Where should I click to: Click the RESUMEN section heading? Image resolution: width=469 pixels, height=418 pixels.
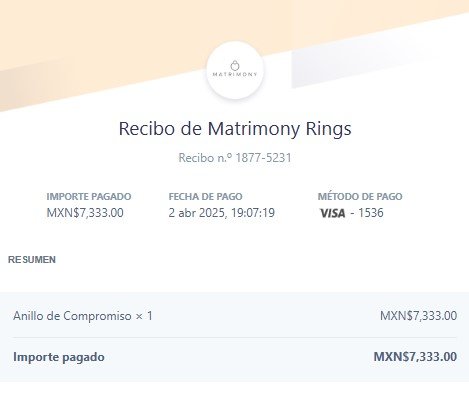pyautogui.click(x=32, y=260)
